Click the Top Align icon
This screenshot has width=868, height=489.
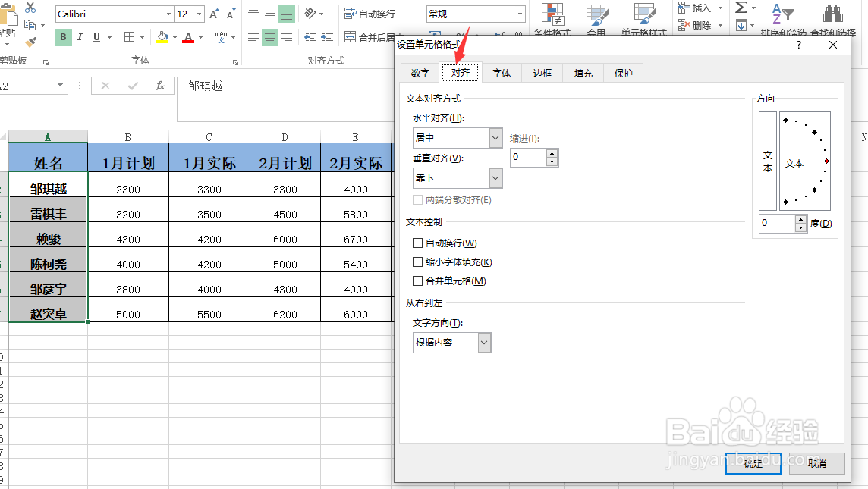253,12
